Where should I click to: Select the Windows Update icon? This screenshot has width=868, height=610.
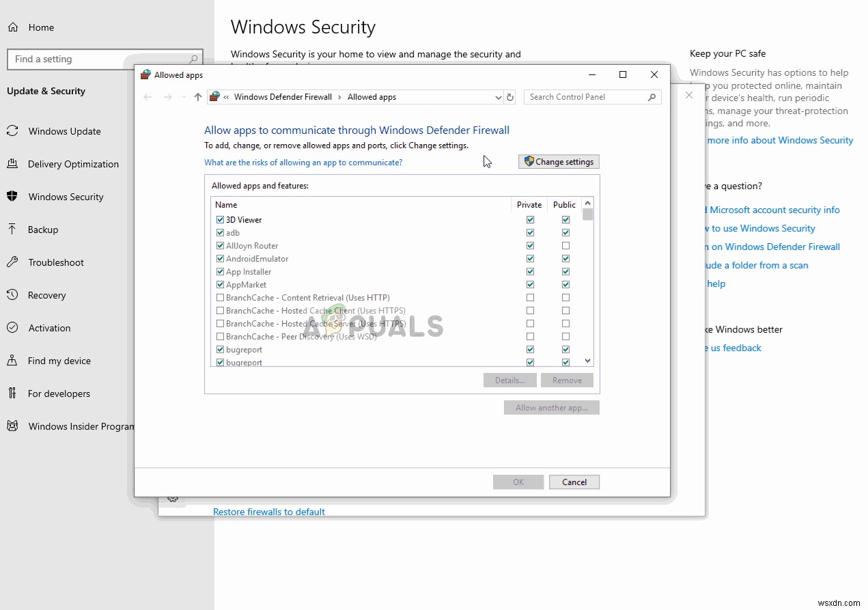[x=13, y=131]
